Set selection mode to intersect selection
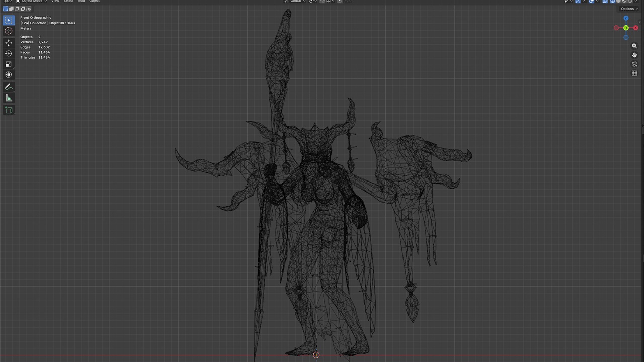The height and width of the screenshot is (362, 644). pyautogui.click(x=28, y=9)
